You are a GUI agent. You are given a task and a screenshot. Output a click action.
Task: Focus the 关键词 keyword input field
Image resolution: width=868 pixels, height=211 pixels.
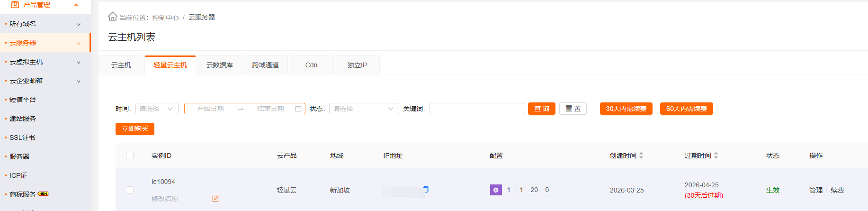476,109
